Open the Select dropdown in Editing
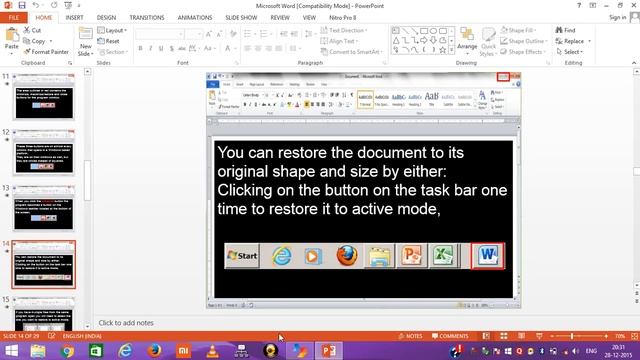 (x=570, y=52)
